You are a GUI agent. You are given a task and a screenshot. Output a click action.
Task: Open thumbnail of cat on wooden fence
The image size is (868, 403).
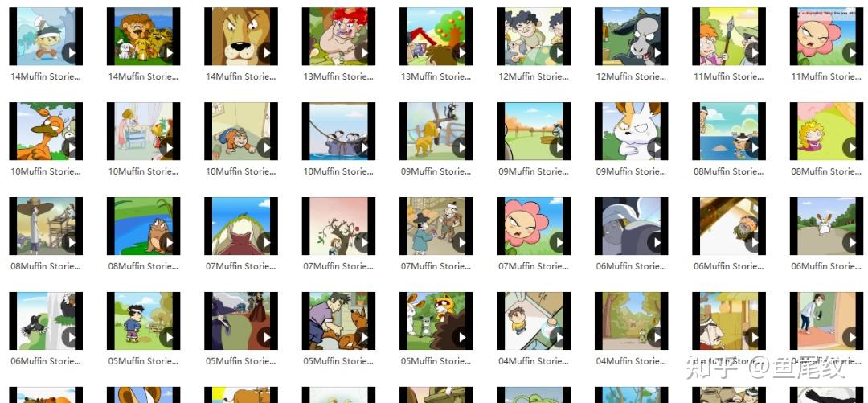pyautogui.click(x=436, y=131)
